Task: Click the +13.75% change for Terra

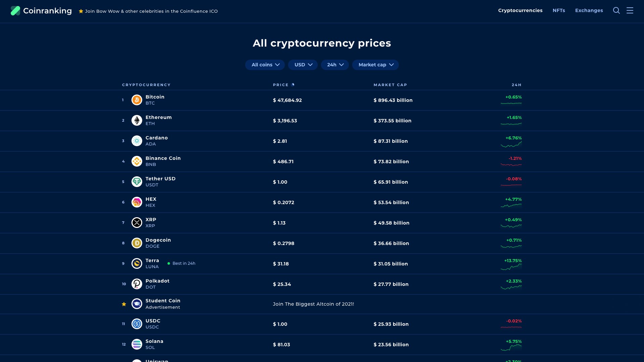Action: (513, 260)
